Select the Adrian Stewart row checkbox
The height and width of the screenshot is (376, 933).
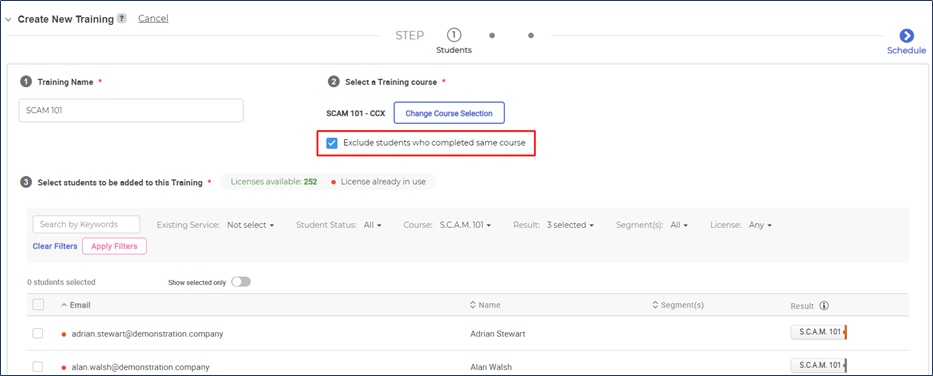pyautogui.click(x=38, y=334)
